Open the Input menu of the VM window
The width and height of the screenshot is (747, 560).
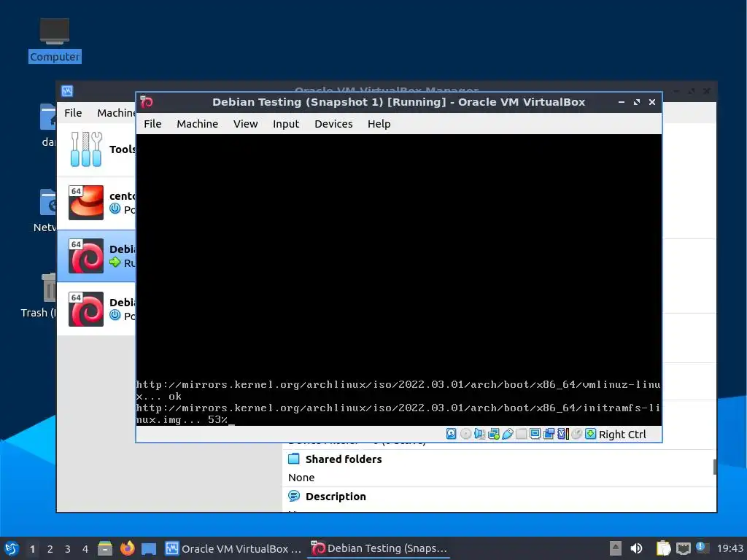[286, 124]
